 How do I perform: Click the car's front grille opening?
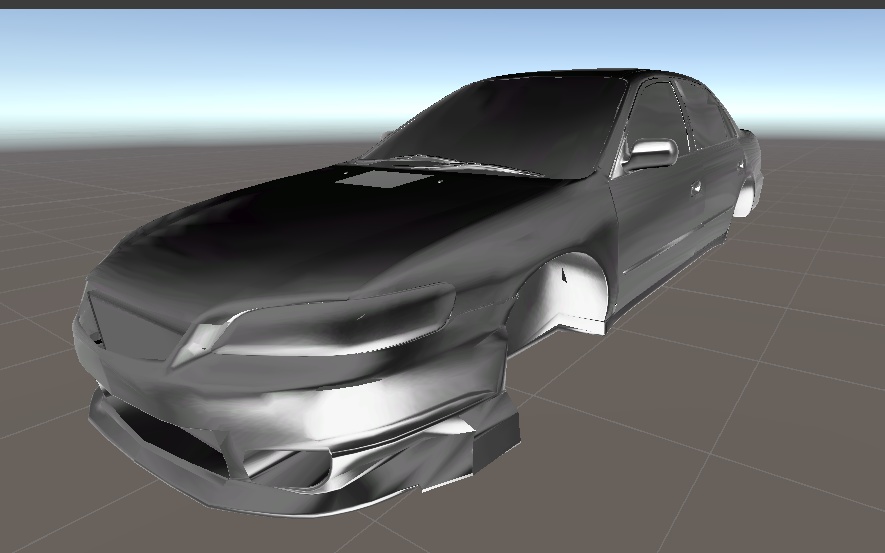tap(137, 326)
